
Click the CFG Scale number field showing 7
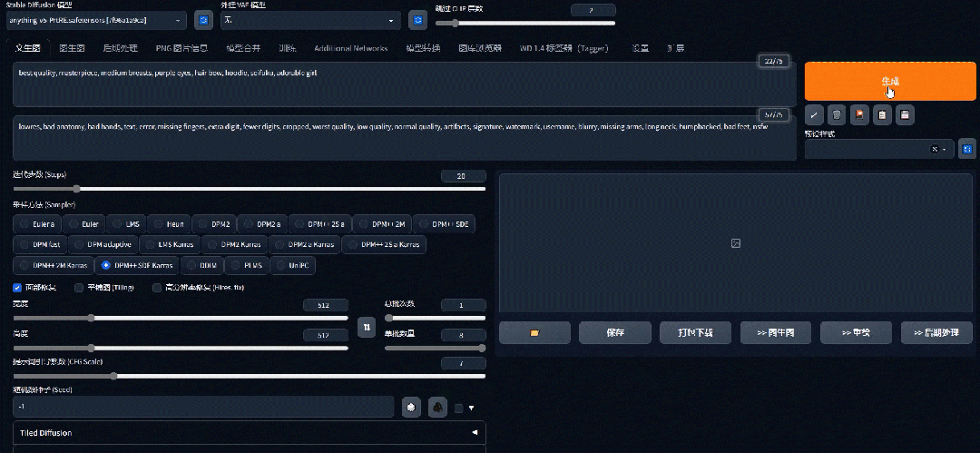point(463,363)
